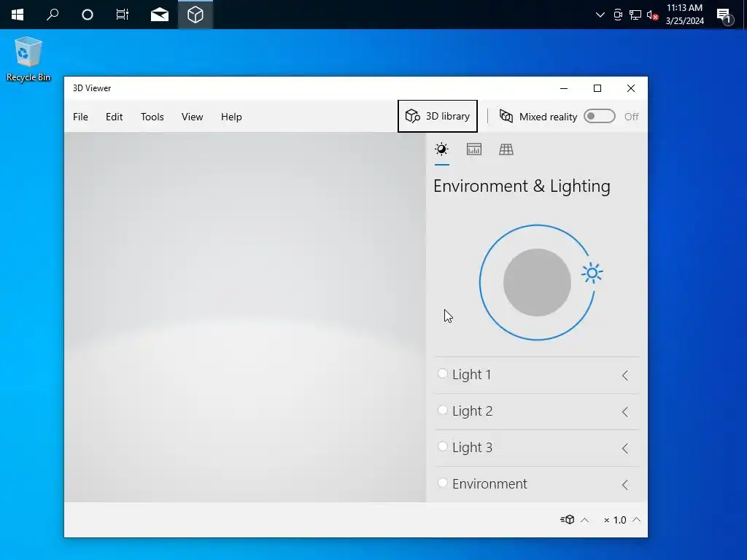Screen dimensions: 747x560
Task: Click the Mixed reality label text
Action: coord(548,117)
